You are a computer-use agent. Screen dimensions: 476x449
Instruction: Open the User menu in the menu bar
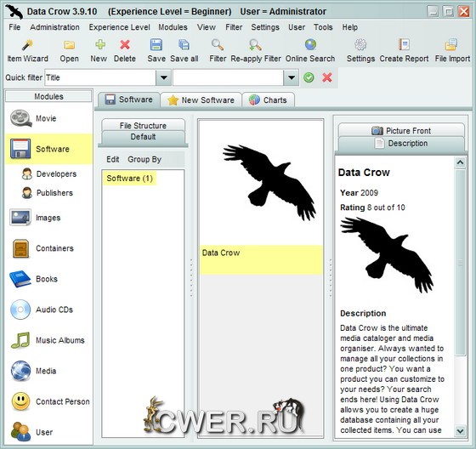coord(297,27)
